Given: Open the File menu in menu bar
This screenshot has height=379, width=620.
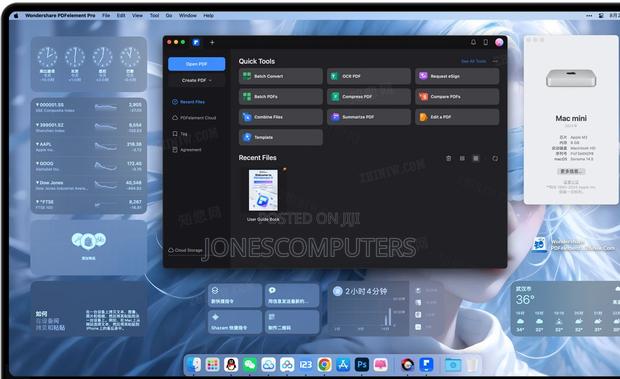Looking at the screenshot, I should click(106, 15).
